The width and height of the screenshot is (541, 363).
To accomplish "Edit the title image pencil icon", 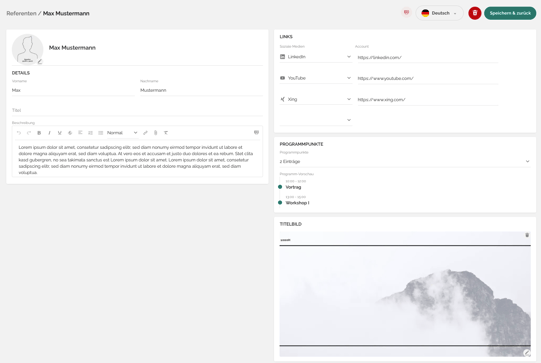I will (527, 353).
